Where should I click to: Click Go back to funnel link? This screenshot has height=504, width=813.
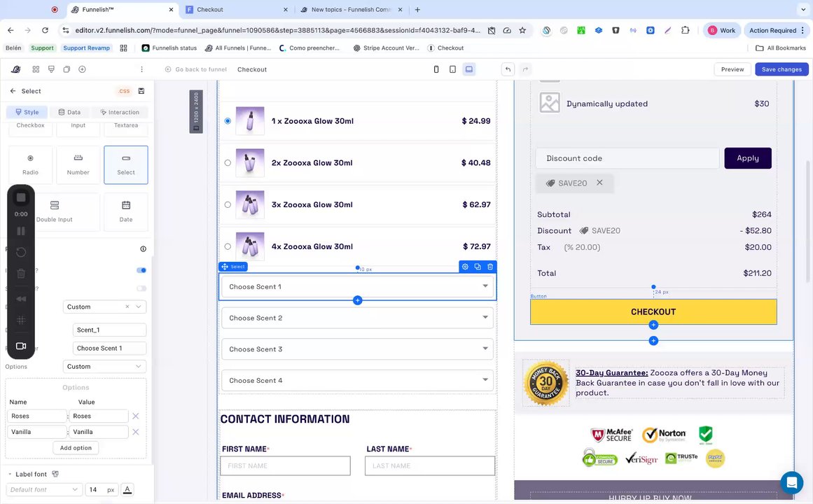[x=196, y=69]
